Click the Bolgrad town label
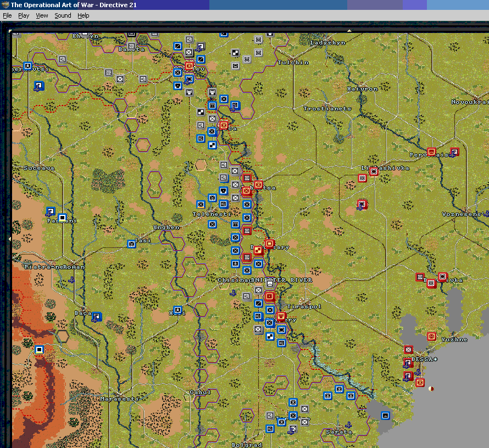The width and height of the screenshot is (489, 448). tap(247, 445)
